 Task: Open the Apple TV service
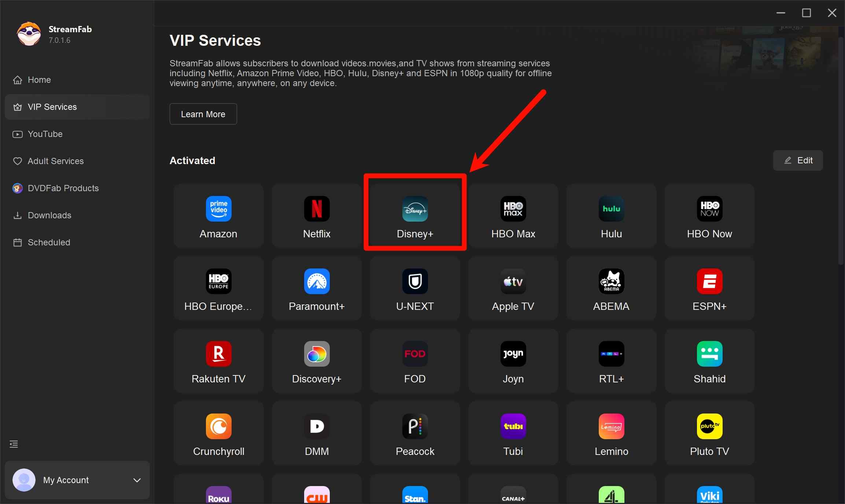tap(513, 288)
